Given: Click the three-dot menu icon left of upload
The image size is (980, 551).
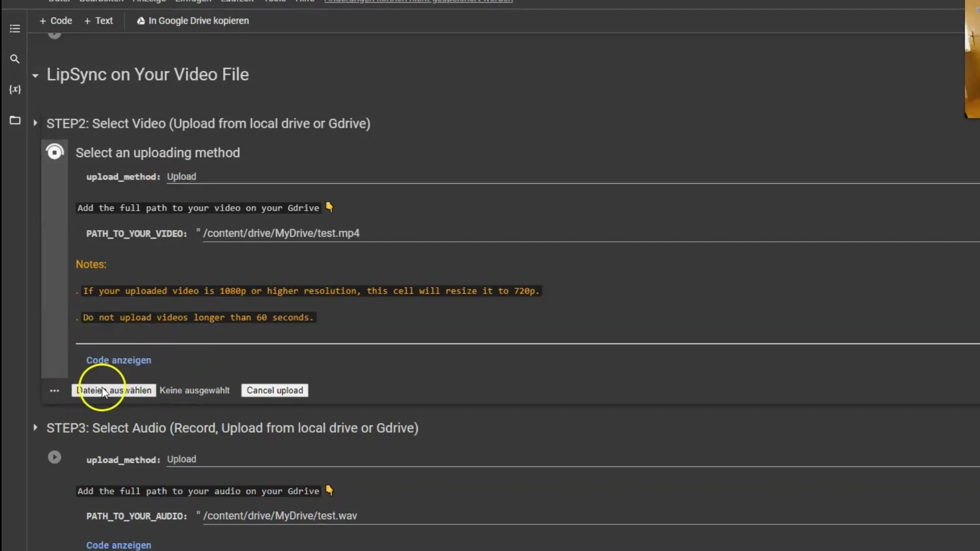Looking at the screenshot, I should click(x=54, y=390).
